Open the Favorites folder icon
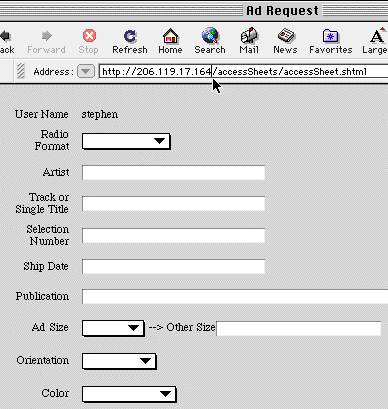This screenshot has width=388, height=409. [x=330, y=36]
